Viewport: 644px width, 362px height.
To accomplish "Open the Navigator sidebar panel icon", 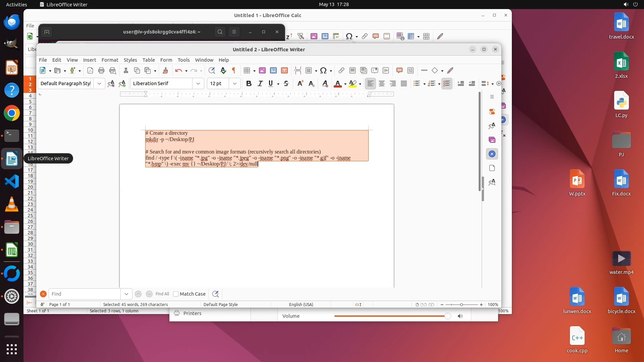I will click(492, 154).
